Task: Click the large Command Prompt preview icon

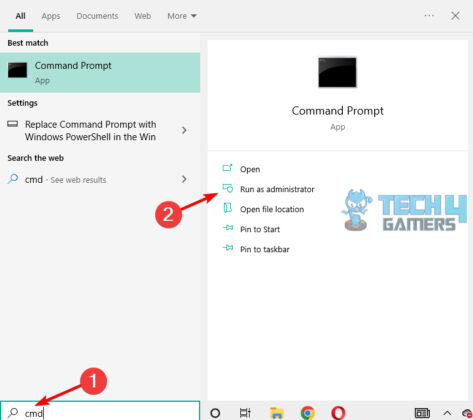Action: pos(337,72)
